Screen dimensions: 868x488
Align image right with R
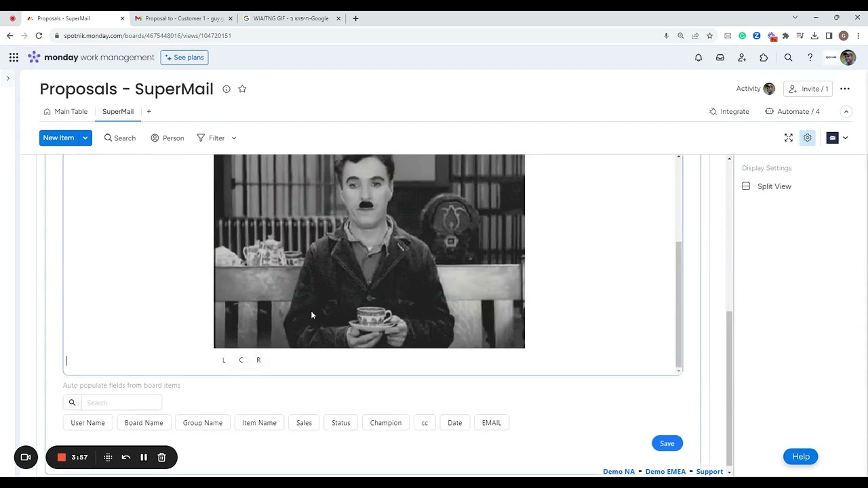pyautogui.click(x=258, y=360)
